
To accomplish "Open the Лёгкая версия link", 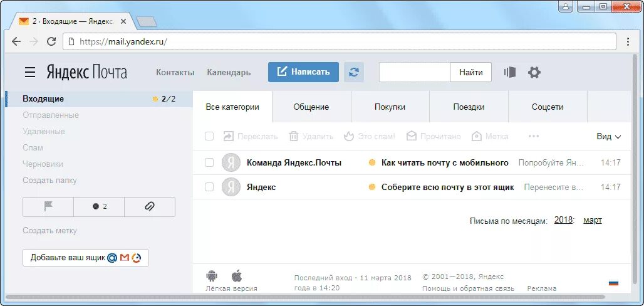I will 231,288.
